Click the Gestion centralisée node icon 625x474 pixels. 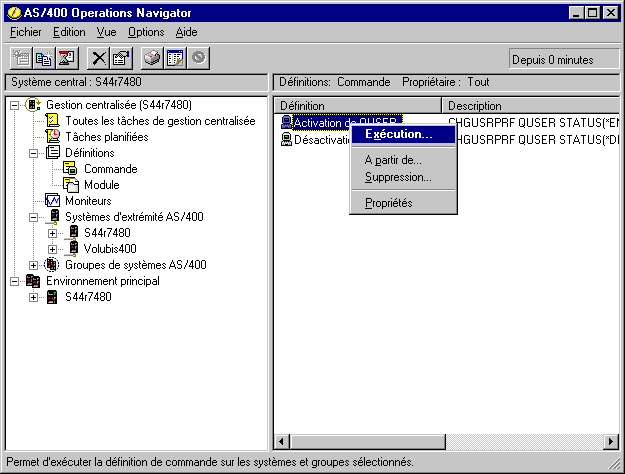tap(33, 105)
